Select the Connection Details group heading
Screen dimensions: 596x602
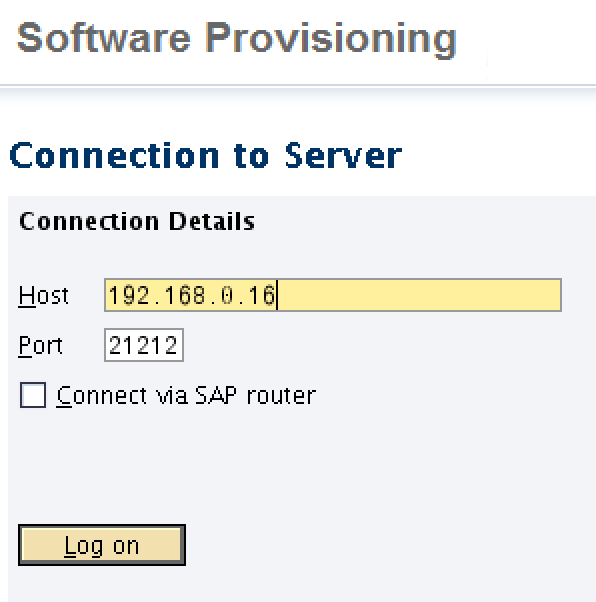click(x=137, y=221)
